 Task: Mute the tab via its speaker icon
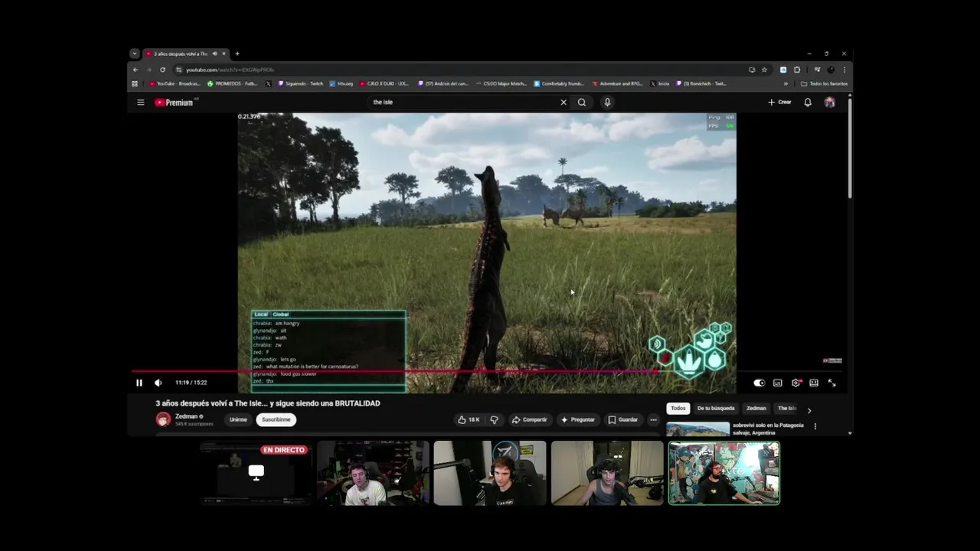[214, 54]
